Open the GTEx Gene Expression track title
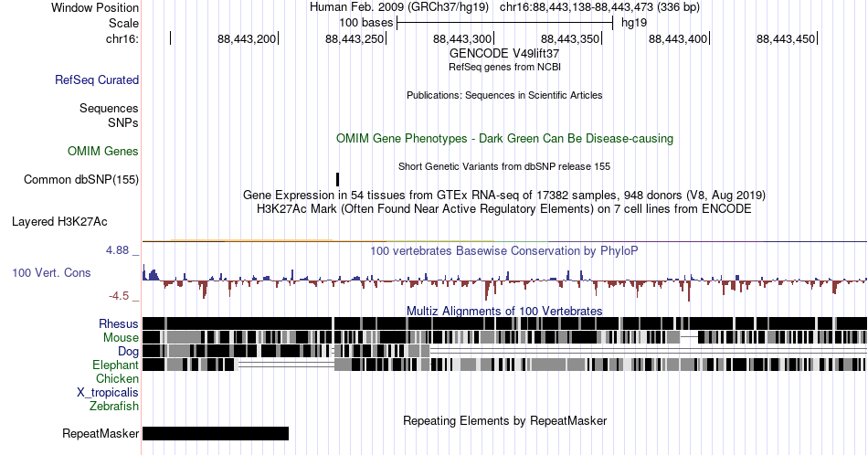The width and height of the screenshot is (868, 455). (x=504, y=195)
